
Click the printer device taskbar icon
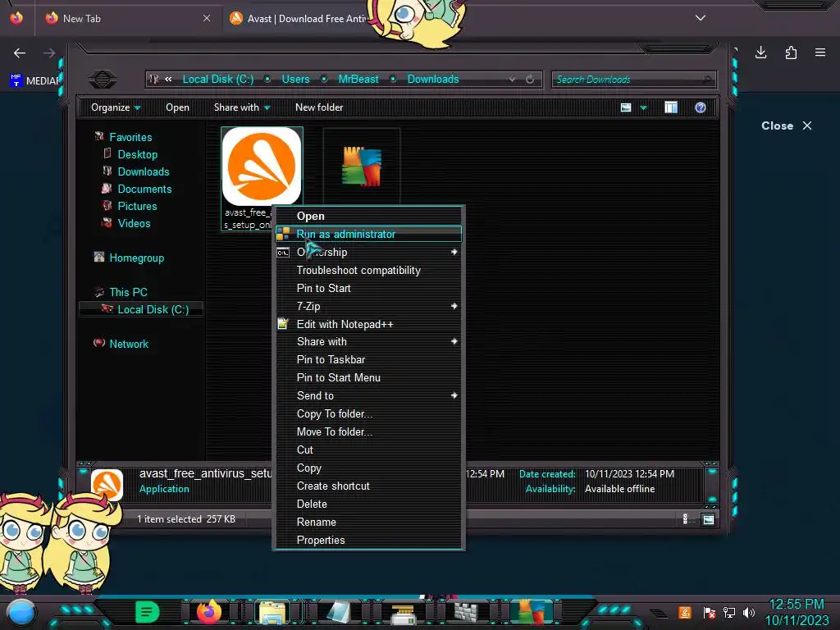tap(403, 614)
